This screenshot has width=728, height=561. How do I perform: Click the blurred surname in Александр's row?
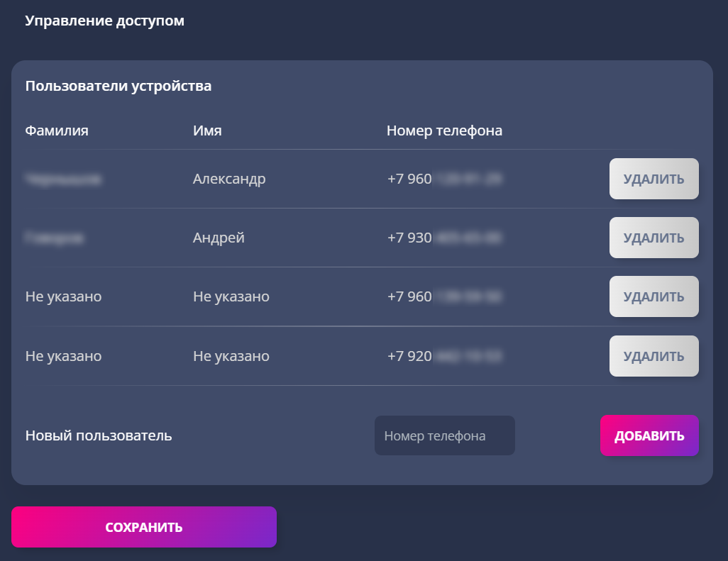pos(64,179)
